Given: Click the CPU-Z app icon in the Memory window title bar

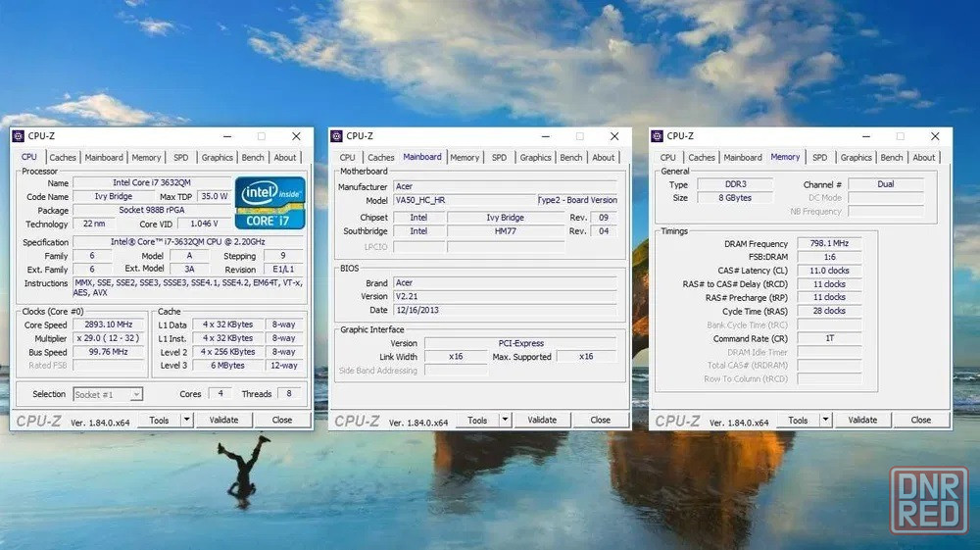Looking at the screenshot, I should click(x=657, y=136).
